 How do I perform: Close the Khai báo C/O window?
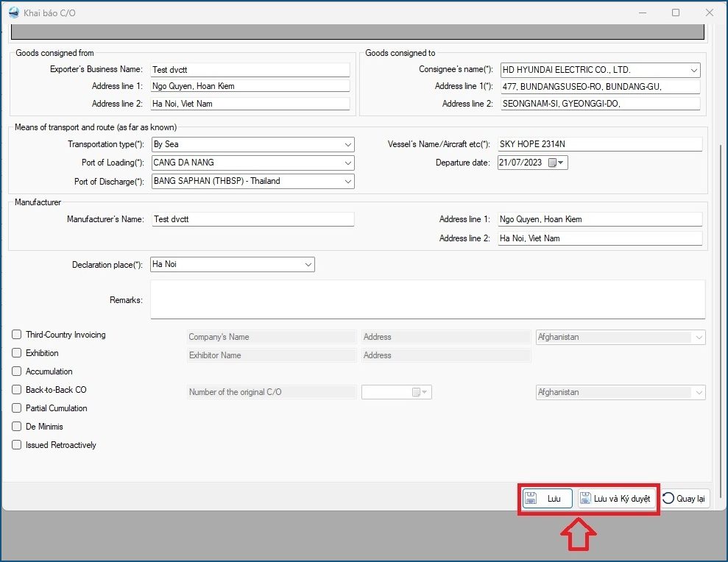coord(710,13)
